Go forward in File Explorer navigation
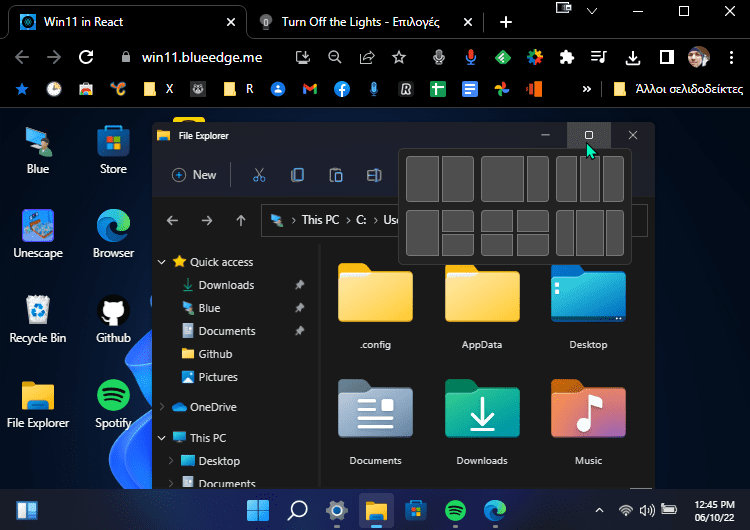 point(207,221)
